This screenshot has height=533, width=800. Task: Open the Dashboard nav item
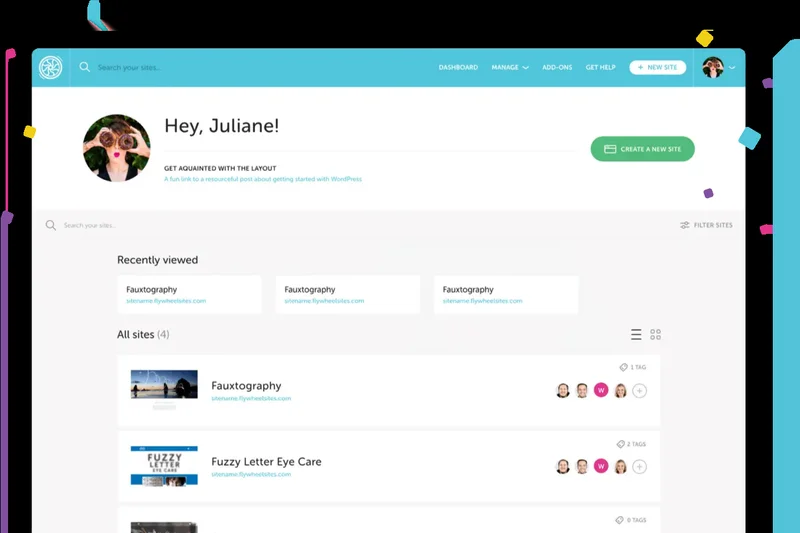(x=458, y=67)
